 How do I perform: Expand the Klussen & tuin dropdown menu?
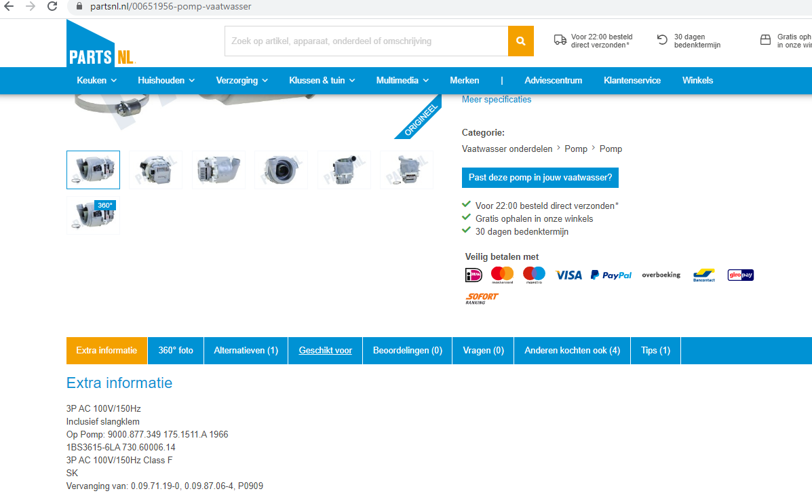pyautogui.click(x=322, y=80)
